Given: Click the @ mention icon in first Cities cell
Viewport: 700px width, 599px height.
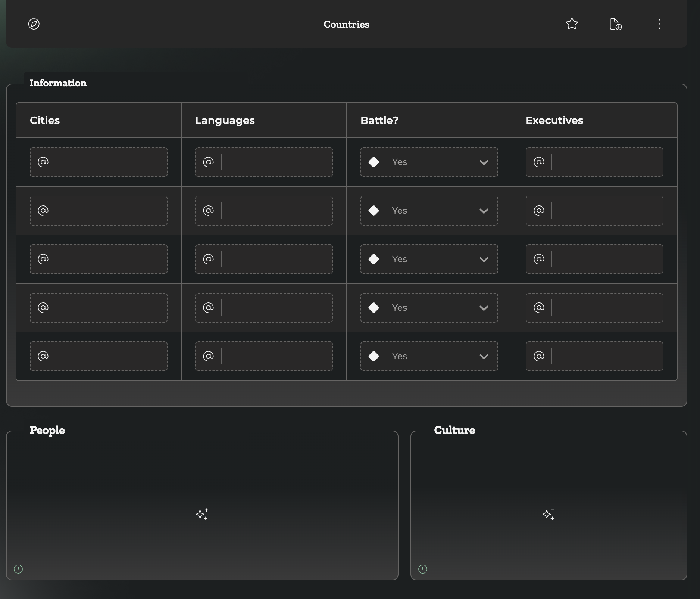Looking at the screenshot, I should 43,162.
